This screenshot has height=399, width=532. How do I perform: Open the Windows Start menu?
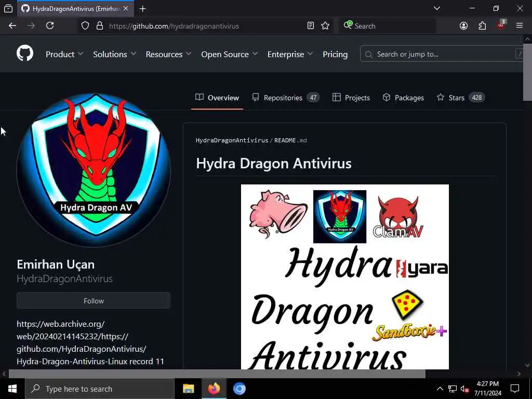click(x=12, y=389)
